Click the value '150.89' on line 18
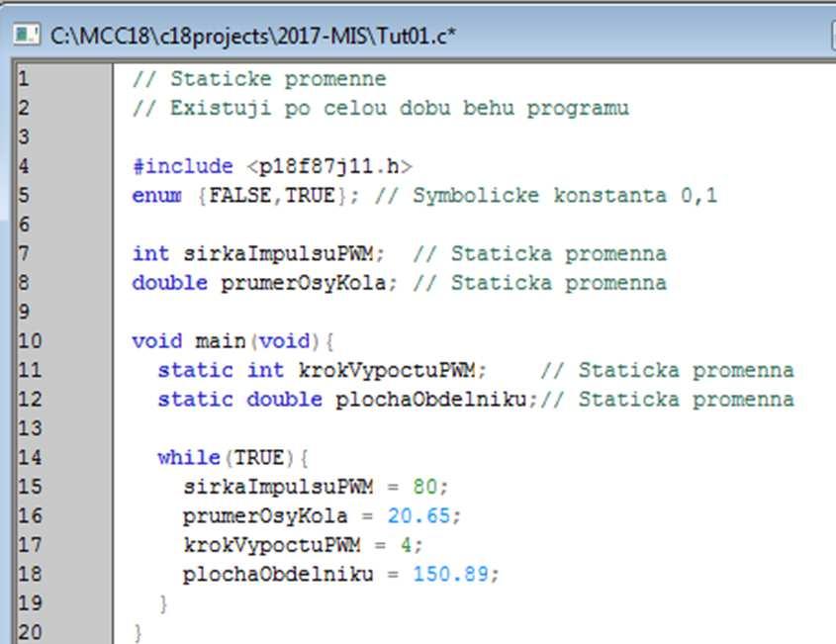This screenshot has width=836, height=644. (451, 574)
